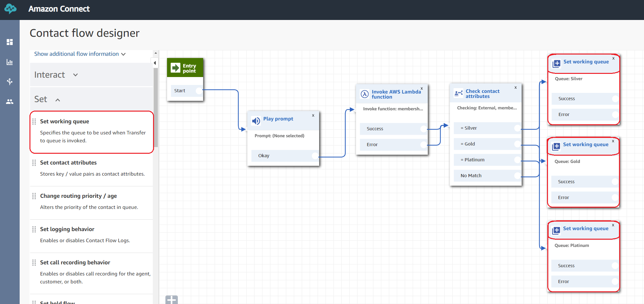Open the Invoke AWS Lambda function title
This screenshot has width=644, height=304.
click(396, 94)
